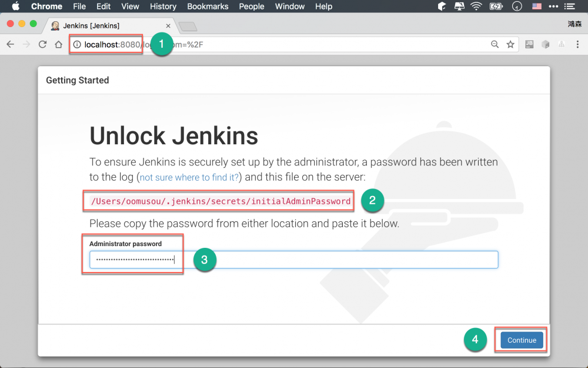Open a new tab
Viewport: 588px width, 368px height.
click(x=188, y=26)
